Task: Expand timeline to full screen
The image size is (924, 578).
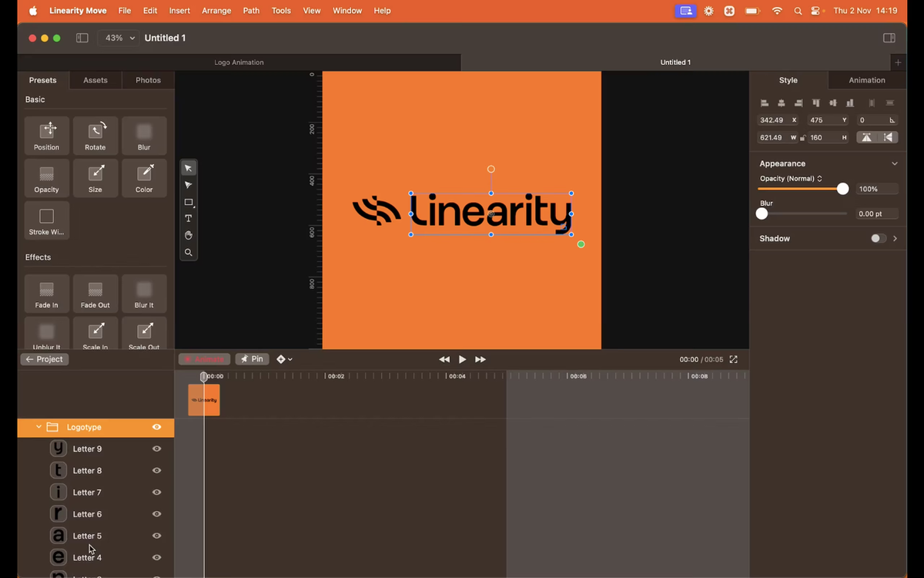Action: point(733,359)
